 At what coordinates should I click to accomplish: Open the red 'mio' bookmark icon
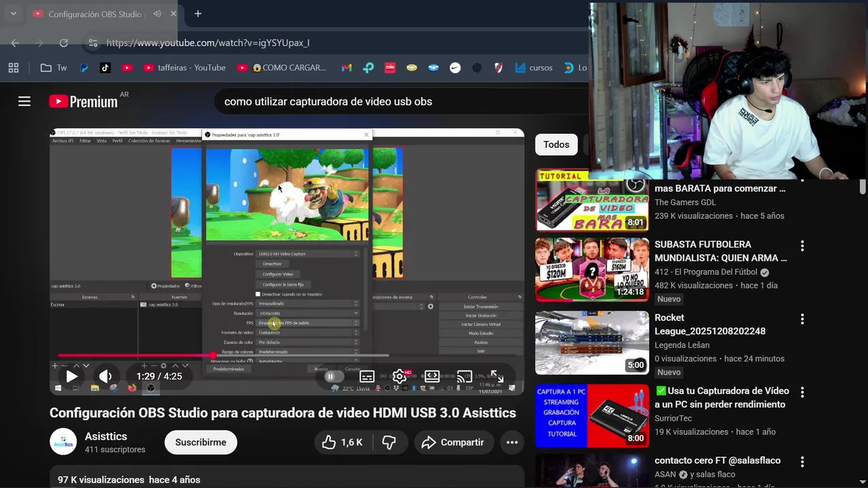390,68
